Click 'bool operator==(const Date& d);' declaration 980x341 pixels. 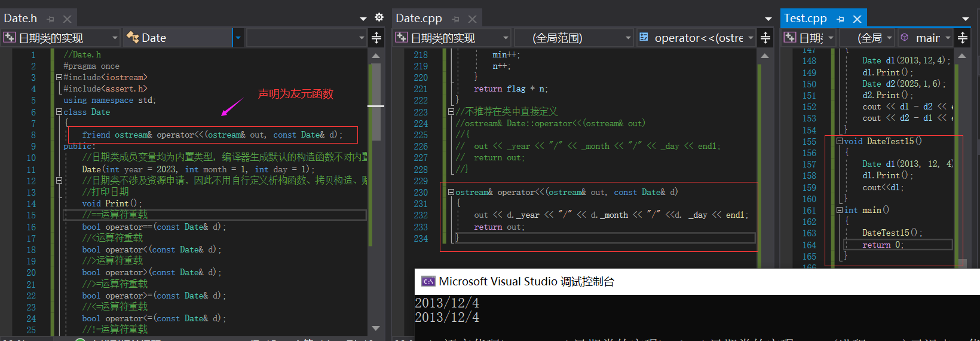pos(154,227)
